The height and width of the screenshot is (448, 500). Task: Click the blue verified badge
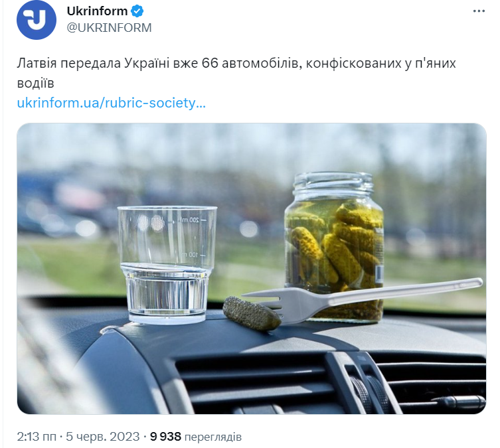point(137,11)
